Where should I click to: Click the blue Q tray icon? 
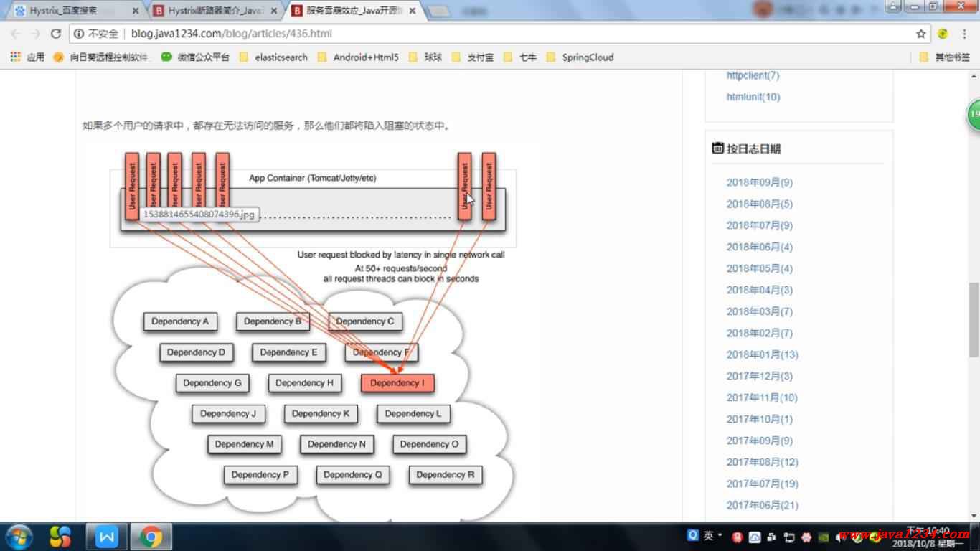pyautogui.click(x=693, y=535)
